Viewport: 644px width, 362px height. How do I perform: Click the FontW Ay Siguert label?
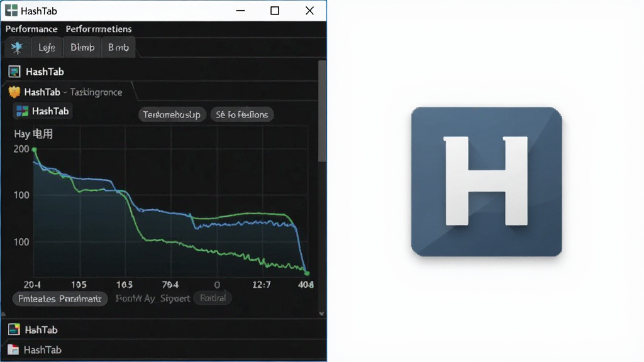coord(153,299)
